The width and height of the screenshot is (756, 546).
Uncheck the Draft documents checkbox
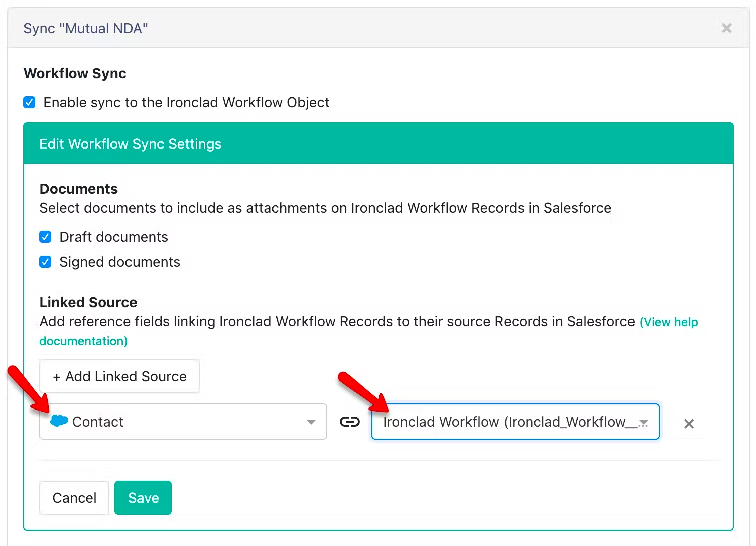click(45, 237)
